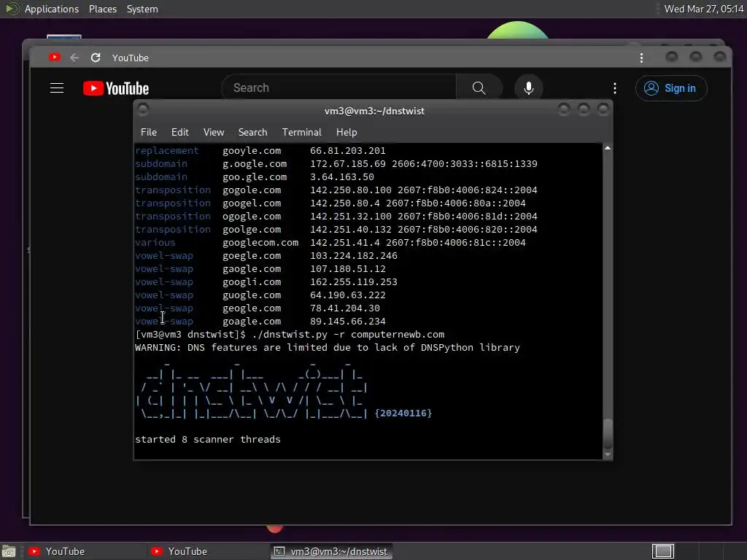Image resolution: width=747 pixels, height=560 pixels.
Task: Click the YouTube search magnifier button
Action: pyautogui.click(x=479, y=88)
